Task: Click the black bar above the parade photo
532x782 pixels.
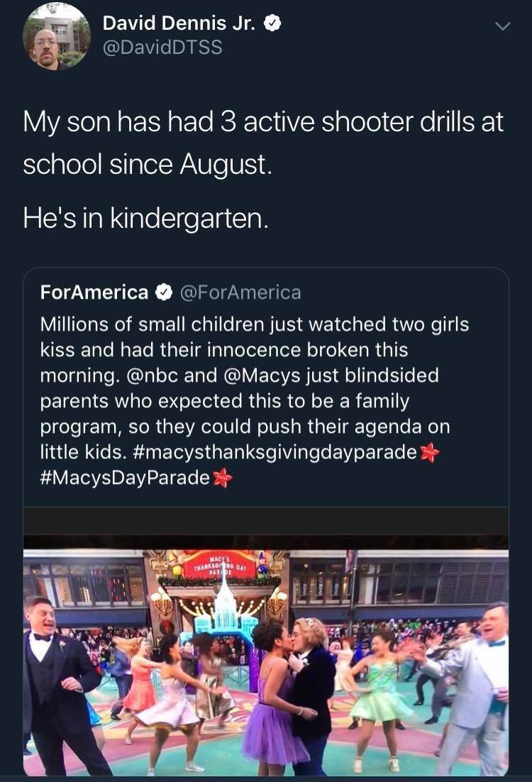Action: 266,521
